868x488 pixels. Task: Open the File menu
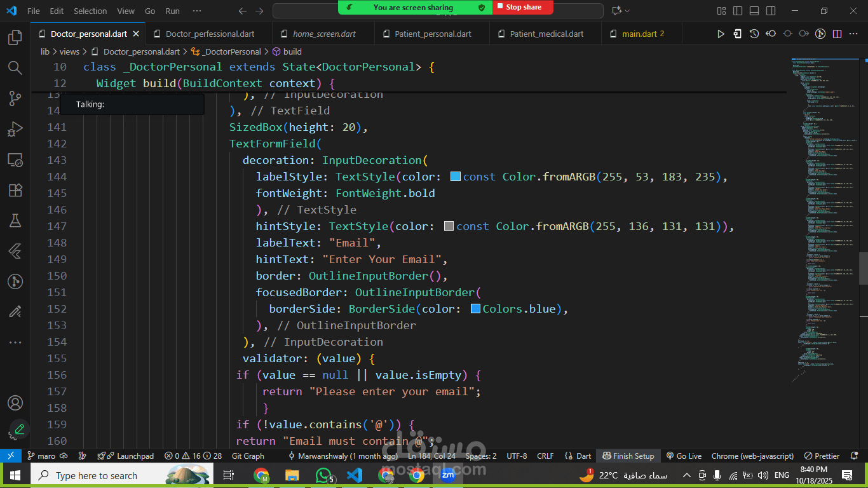coord(34,11)
